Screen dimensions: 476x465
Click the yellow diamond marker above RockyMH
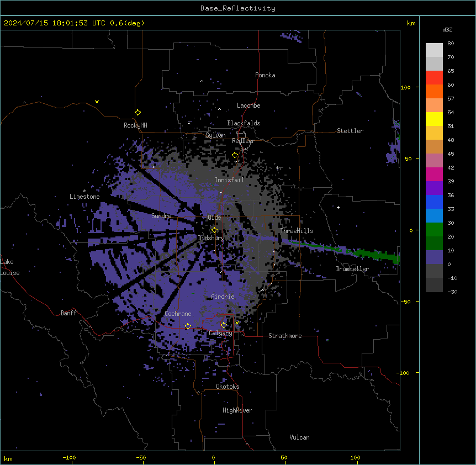(137, 112)
